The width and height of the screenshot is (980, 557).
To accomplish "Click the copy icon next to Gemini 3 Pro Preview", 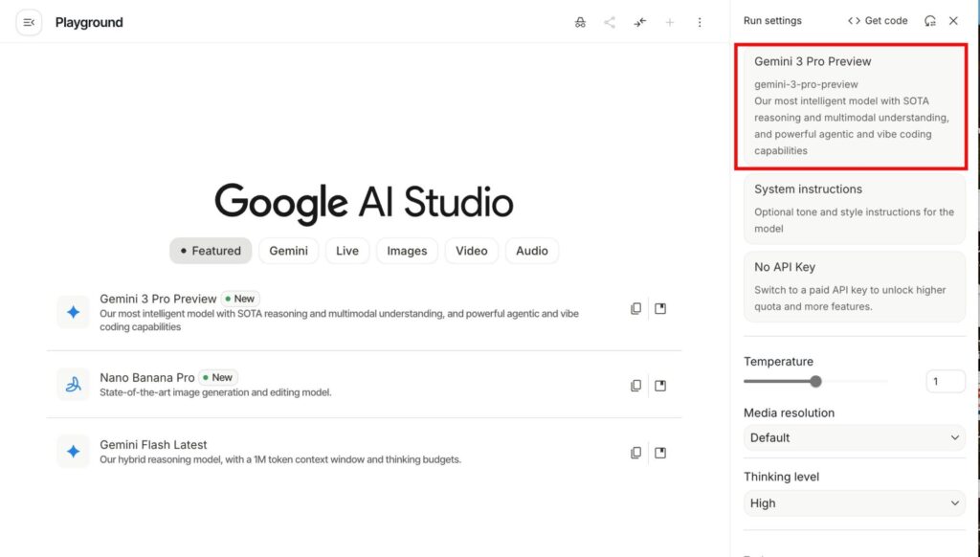I will (635, 308).
